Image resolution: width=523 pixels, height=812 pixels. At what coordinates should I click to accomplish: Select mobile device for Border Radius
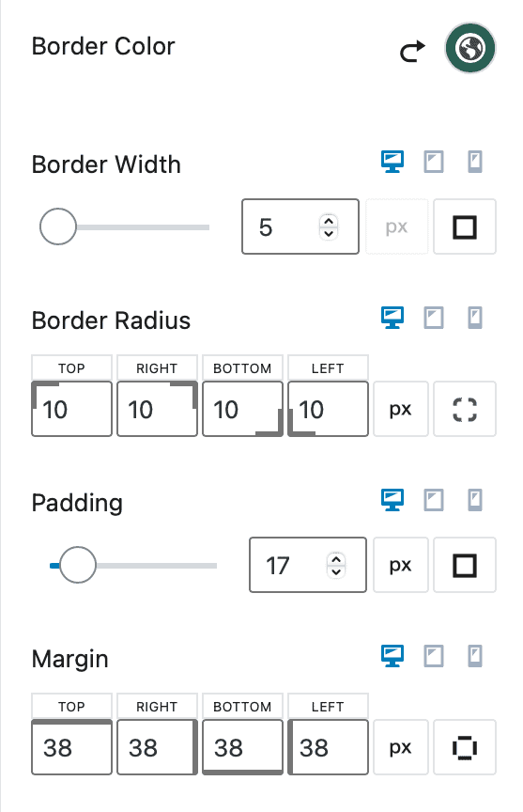tap(475, 318)
